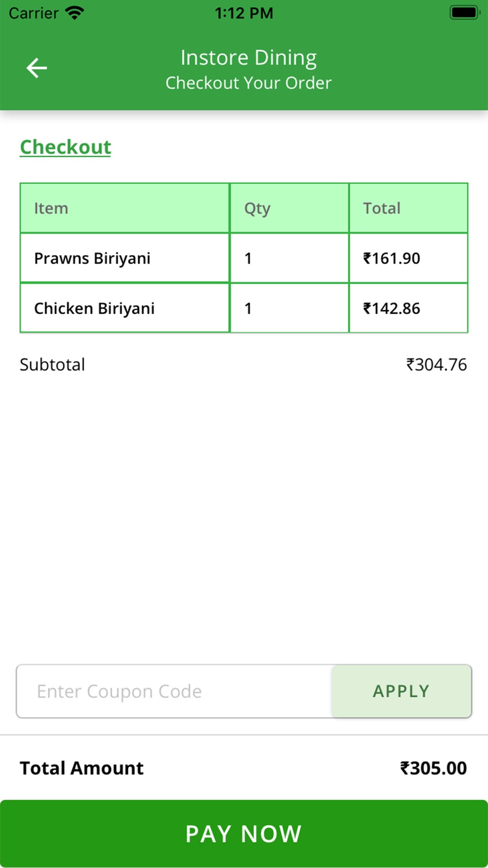Image resolution: width=488 pixels, height=868 pixels.
Task: Open the Checkout heading link
Action: click(65, 147)
